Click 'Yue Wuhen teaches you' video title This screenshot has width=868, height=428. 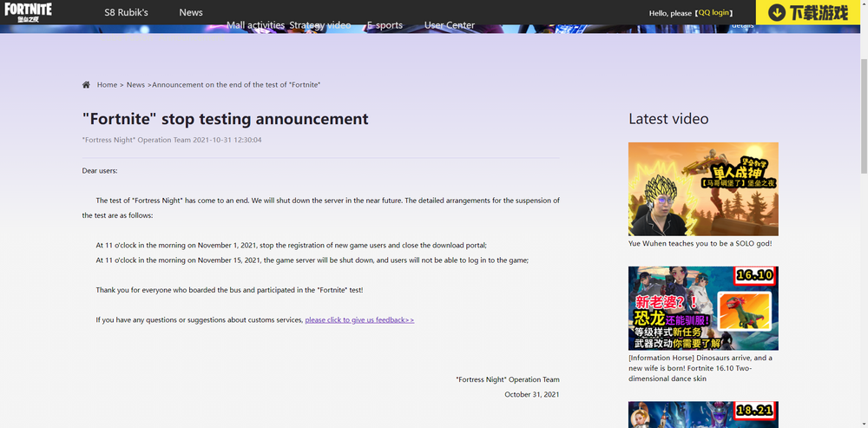[x=700, y=244]
